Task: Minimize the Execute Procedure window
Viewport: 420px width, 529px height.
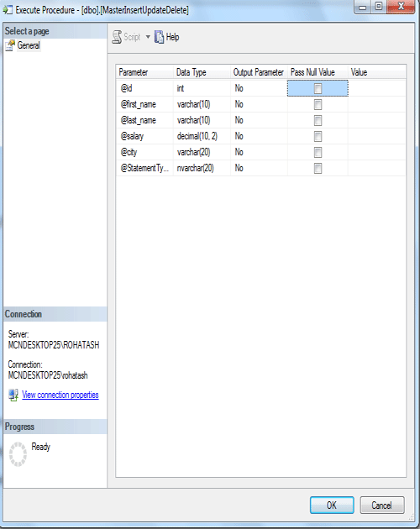Action: tap(362, 7)
